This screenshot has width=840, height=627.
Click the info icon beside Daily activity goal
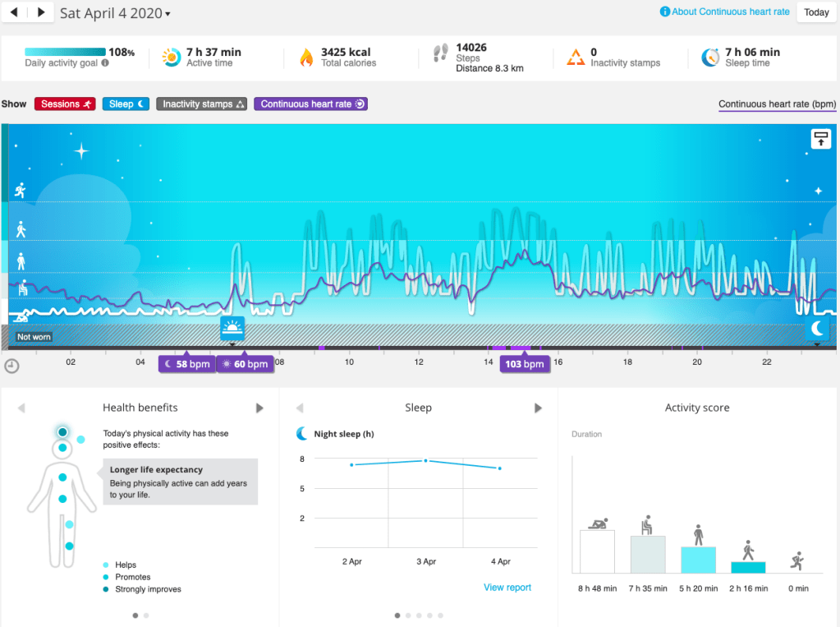105,63
